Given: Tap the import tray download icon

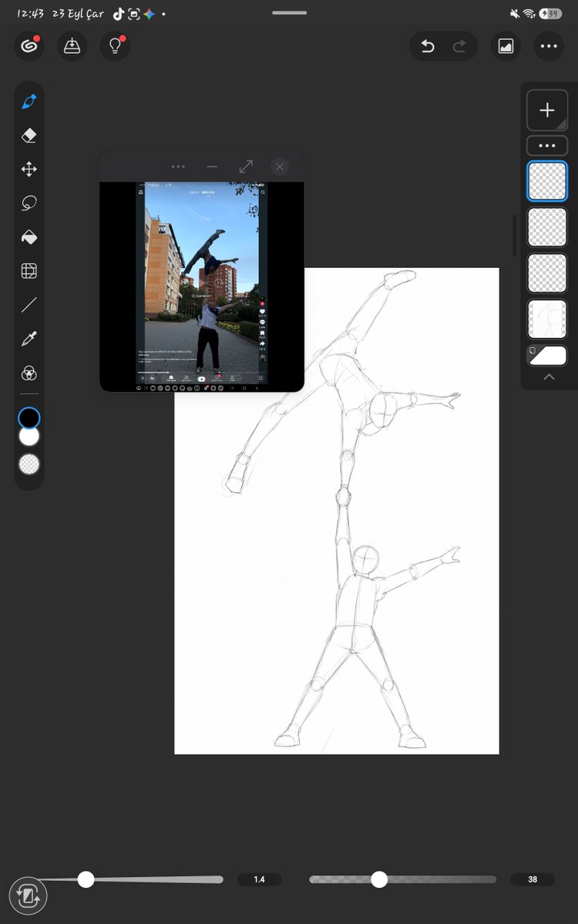Looking at the screenshot, I should point(72,46).
